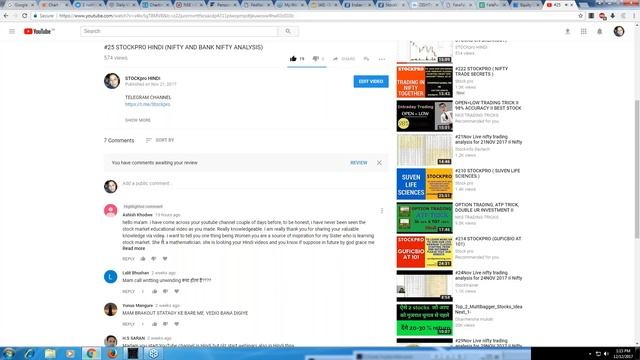Open the account avatar menu
This screenshot has width=640, height=360.
pyautogui.click(x=619, y=31)
